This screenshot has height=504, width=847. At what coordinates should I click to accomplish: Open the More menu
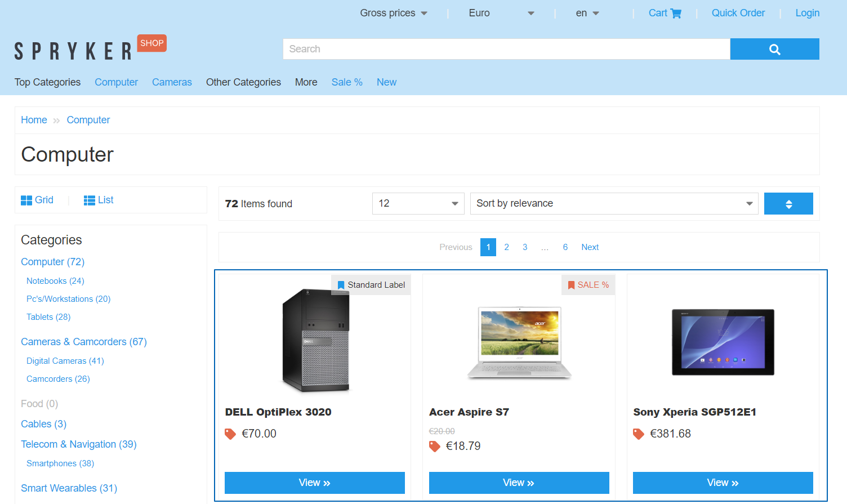(x=306, y=82)
